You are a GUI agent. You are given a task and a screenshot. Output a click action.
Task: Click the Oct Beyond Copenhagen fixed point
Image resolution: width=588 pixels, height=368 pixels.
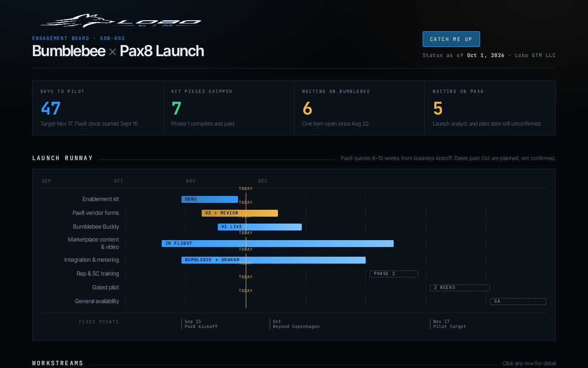[x=296, y=324]
